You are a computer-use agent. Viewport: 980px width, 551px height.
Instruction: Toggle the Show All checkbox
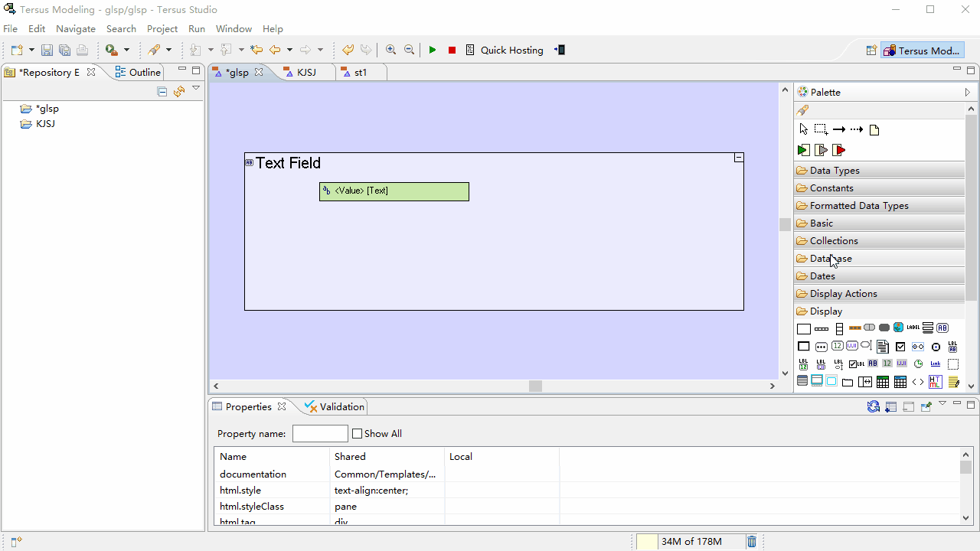357,433
